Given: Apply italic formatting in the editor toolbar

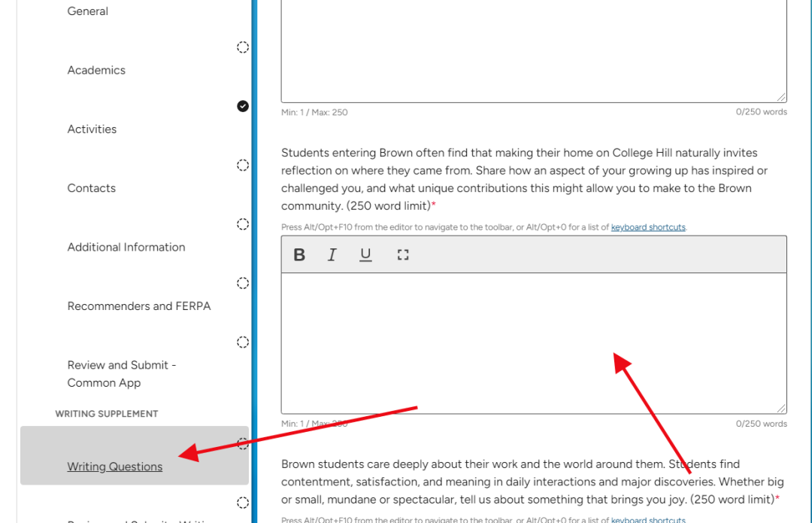Looking at the screenshot, I should point(332,255).
